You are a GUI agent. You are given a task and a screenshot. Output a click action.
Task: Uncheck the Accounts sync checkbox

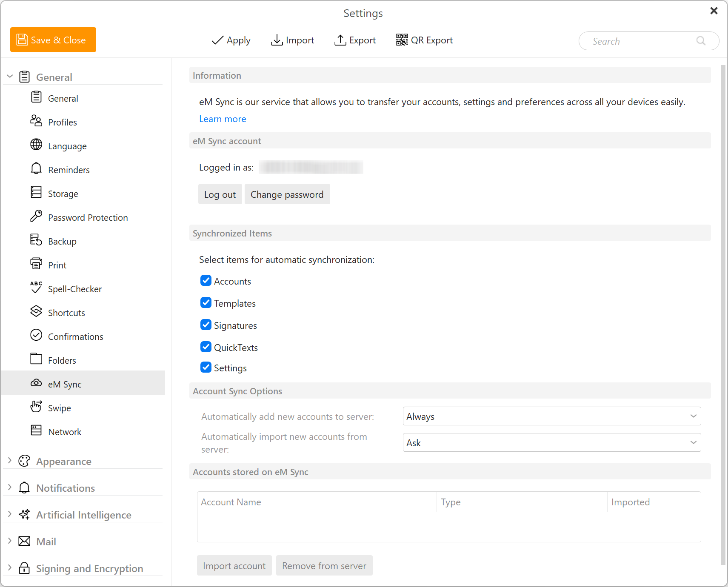pos(206,281)
